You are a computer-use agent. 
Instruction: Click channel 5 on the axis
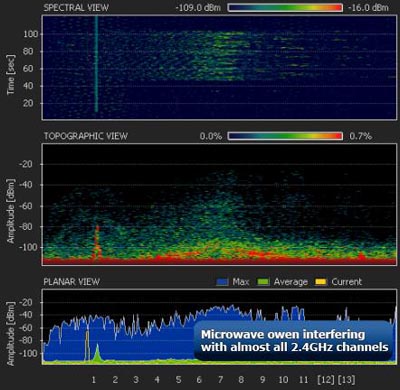(178, 380)
